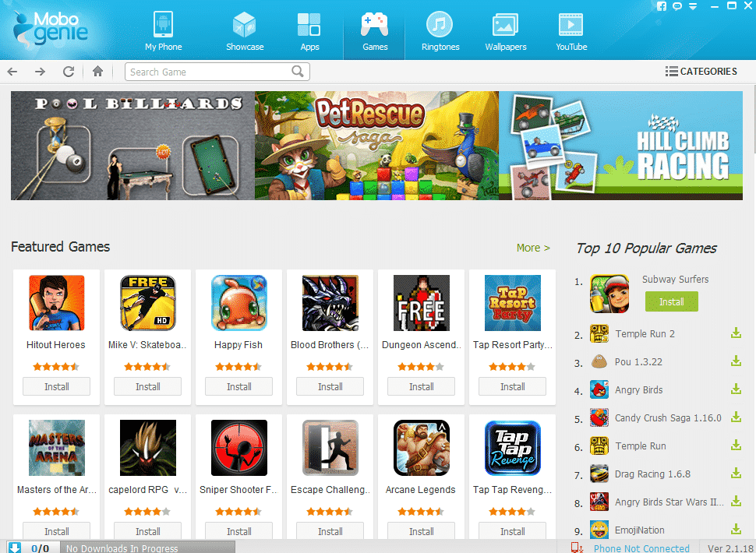The width and height of the screenshot is (756, 553).
Task: Install Subway Surfers with green button
Action: click(x=671, y=301)
